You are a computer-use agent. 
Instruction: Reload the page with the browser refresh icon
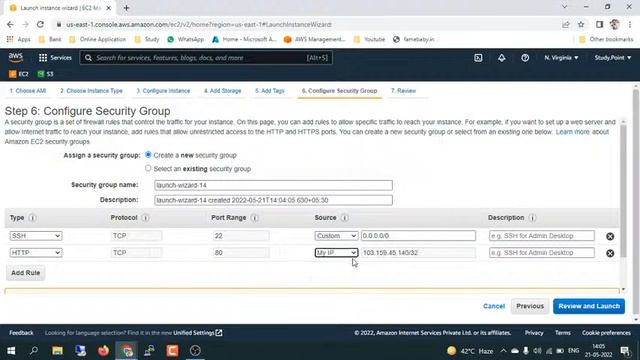coord(40,24)
